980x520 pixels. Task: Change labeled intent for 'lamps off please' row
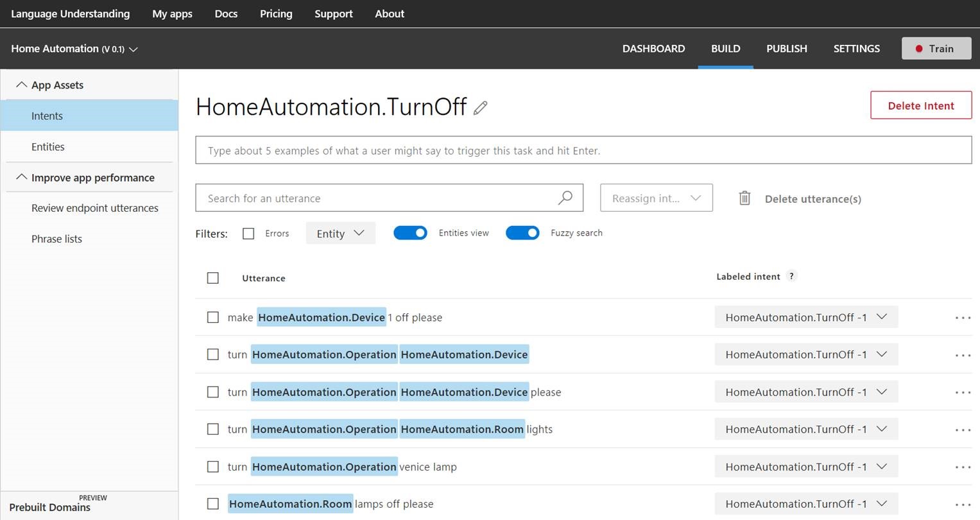(x=806, y=504)
